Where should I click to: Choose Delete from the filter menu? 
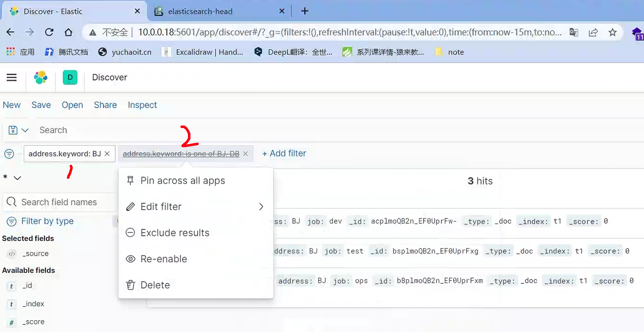pyautogui.click(x=155, y=285)
